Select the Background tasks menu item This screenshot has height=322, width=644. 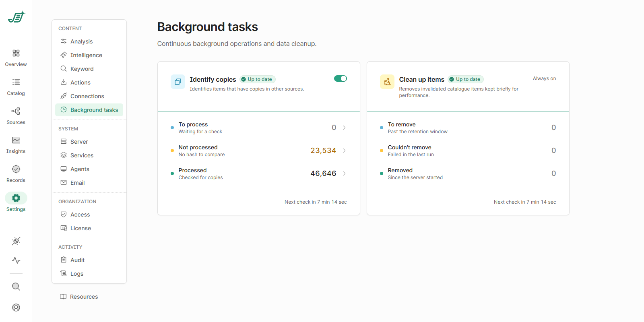[x=89, y=110]
